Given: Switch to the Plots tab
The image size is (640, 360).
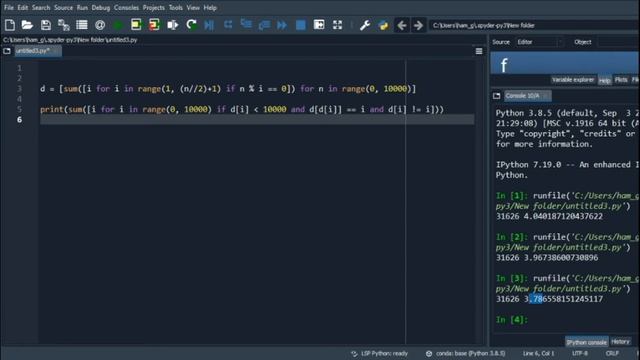Looking at the screenshot, I should (x=621, y=80).
